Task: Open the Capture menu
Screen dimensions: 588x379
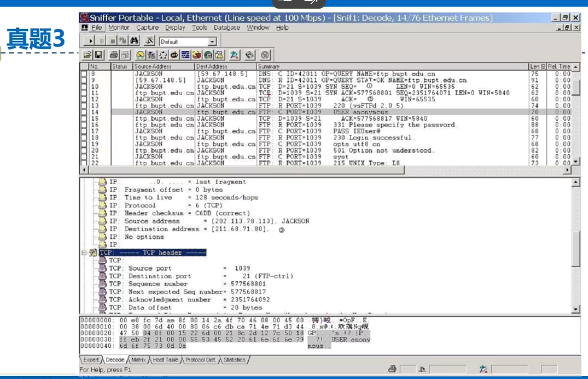Action: click(147, 28)
